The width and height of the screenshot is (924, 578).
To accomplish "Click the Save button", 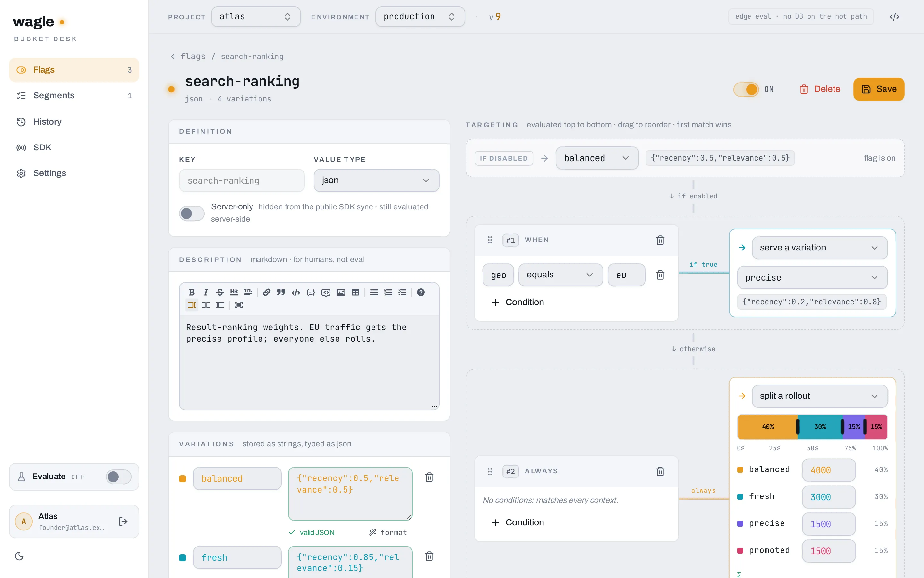I will [x=878, y=89].
